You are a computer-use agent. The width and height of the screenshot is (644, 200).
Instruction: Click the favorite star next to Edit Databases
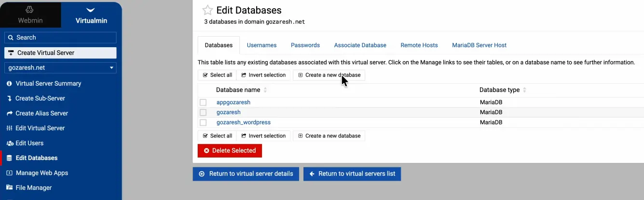pos(207,11)
